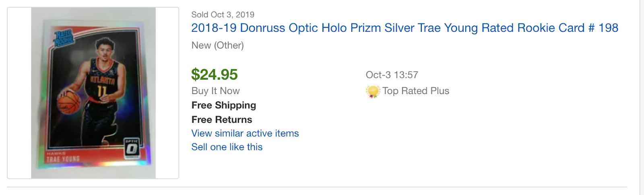This screenshot has width=644, height=195.
Task: Click the Rated Rookie logo on the card
Action: pos(64,39)
